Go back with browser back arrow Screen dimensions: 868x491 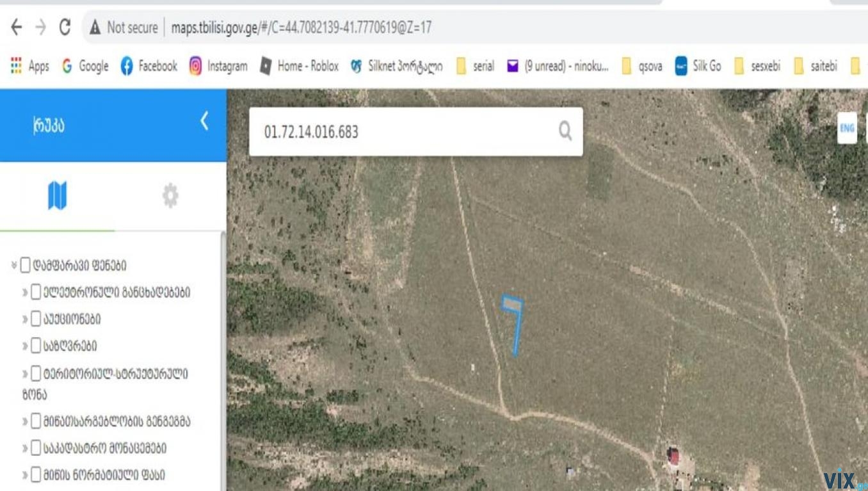click(17, 28)
